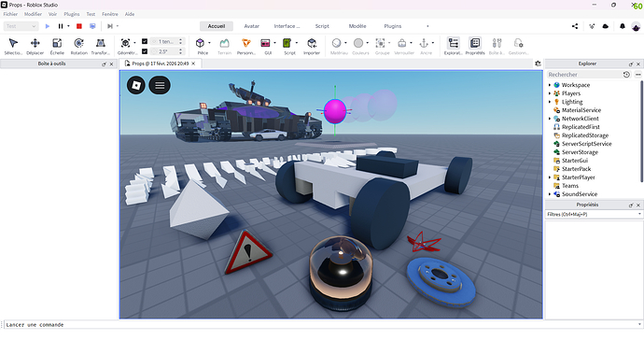
Task: Select the Sélection arrow tool
Action: (x=13, y=46)
